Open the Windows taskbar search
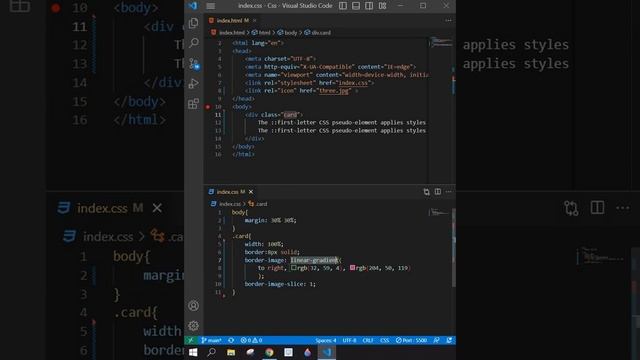 point(211,352)
